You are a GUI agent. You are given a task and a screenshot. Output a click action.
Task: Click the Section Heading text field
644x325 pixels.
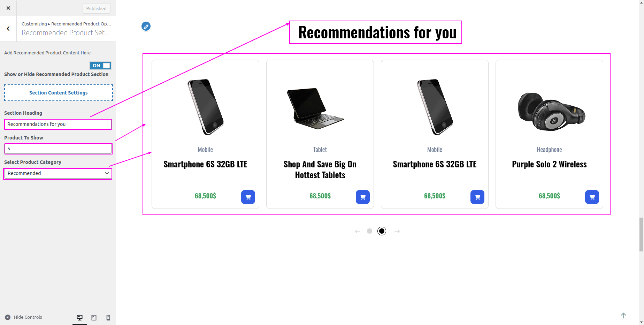pos(58,124)
